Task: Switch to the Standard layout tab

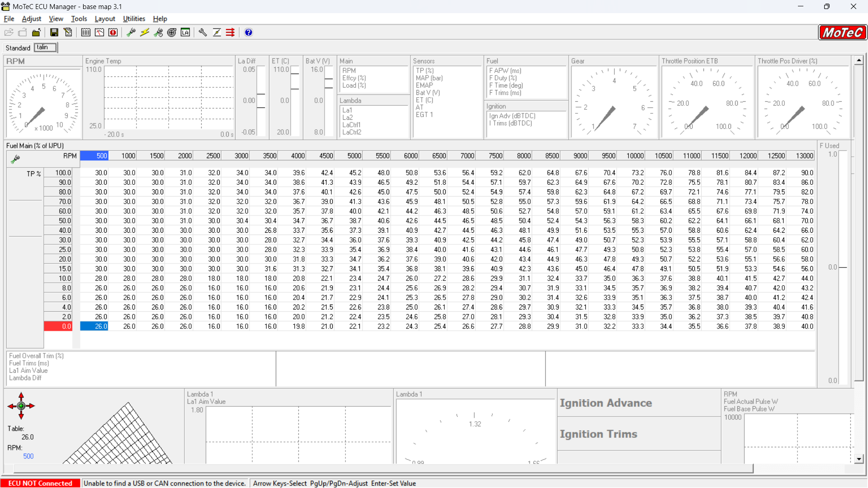Action: point(18,48)
